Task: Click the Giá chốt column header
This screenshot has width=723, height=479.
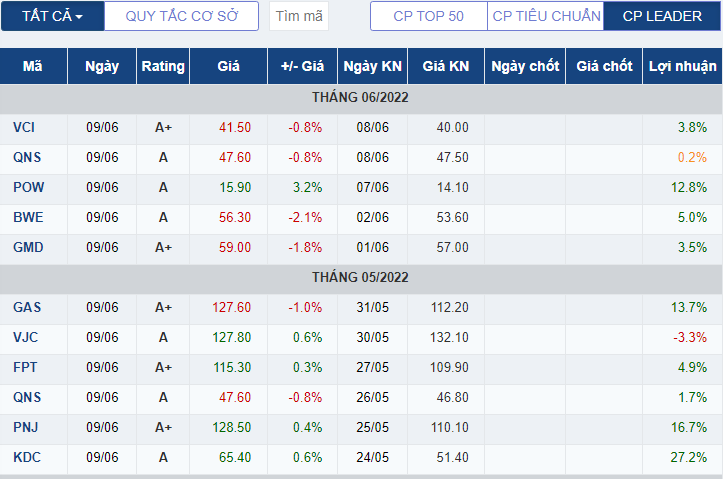Action: [x=604, y=66]
